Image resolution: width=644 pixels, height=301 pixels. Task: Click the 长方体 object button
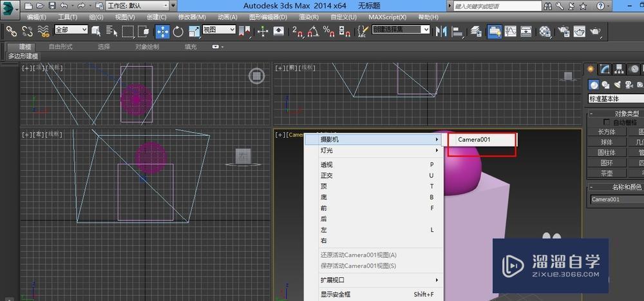(x=607, y=131)
